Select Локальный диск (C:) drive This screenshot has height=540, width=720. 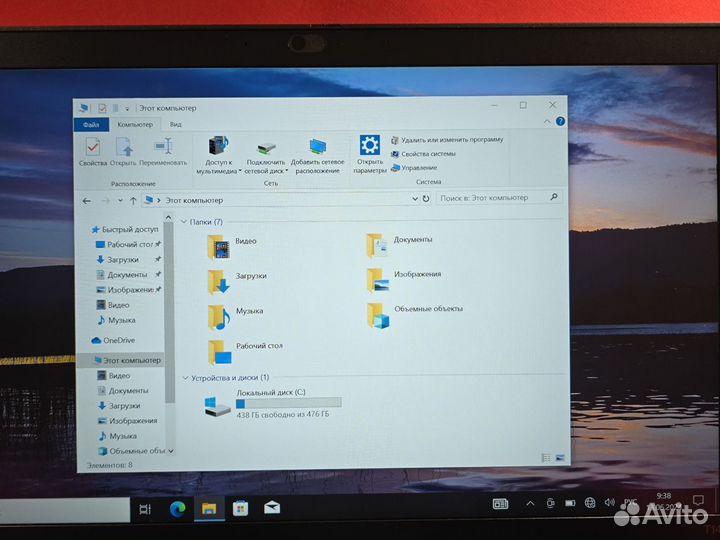[x=273, y=404]
